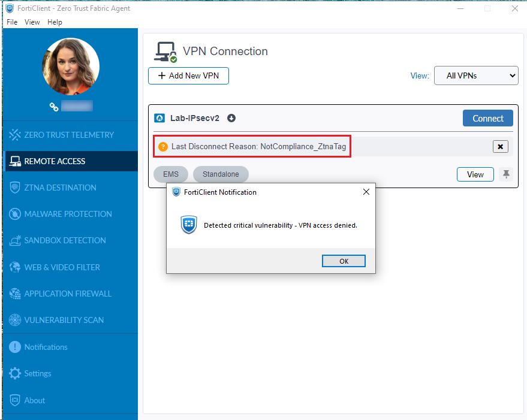Click the Malware Protection icon
The height and width of the screenshot is (420, 527).
click(x=15, y=214)
